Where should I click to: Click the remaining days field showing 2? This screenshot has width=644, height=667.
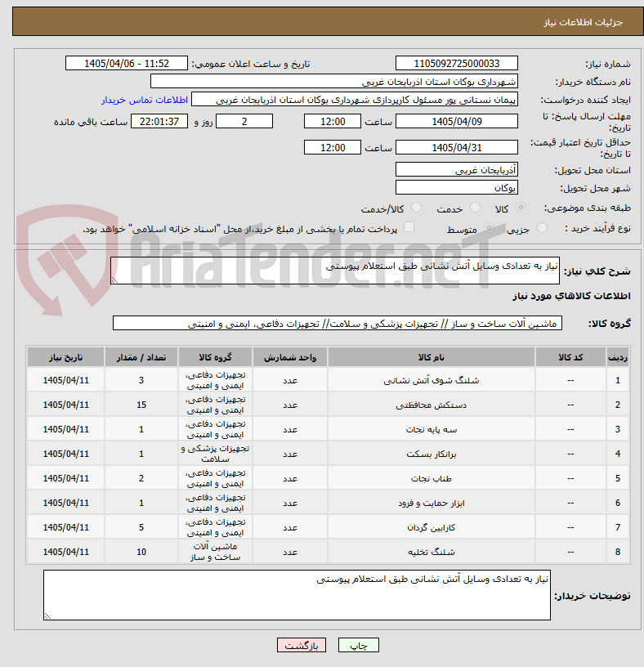244,122
